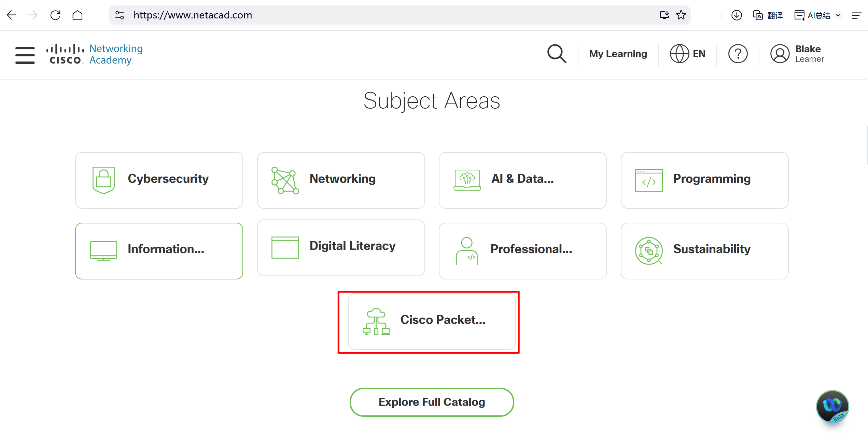Click the Programming code window icon
Viewport: 868px width, 441px height.
649,180
